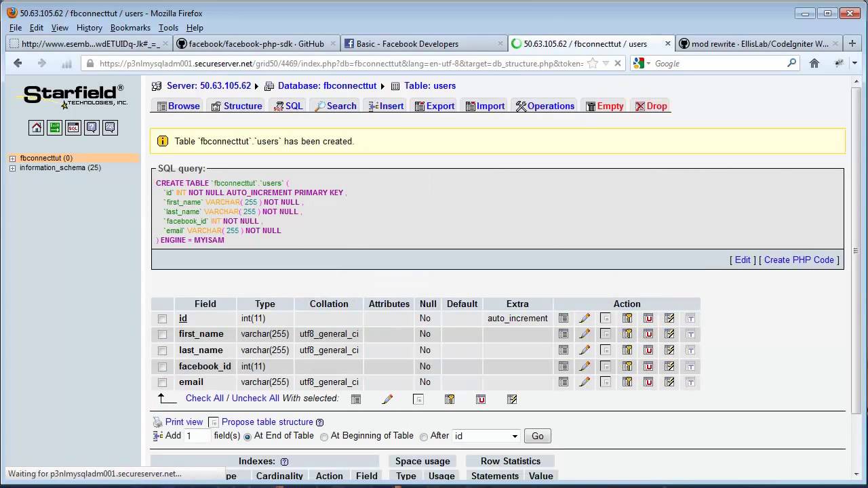Open the Operations tab
Screen dimensions: 868x488
(x=545, y=106)
